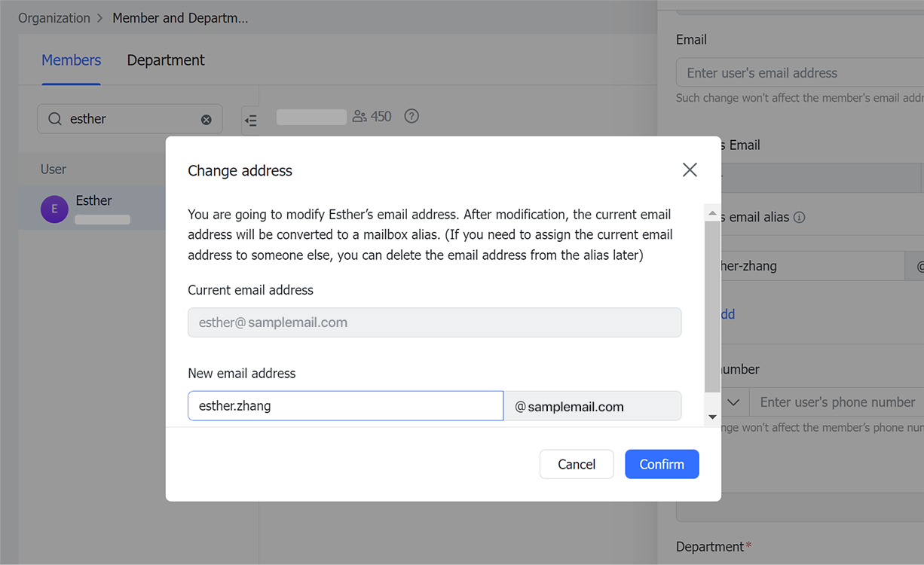The height and width of the screenshot is (565, 924).
Task: Click Esther's purple avatar
Action: pos(54,209)
